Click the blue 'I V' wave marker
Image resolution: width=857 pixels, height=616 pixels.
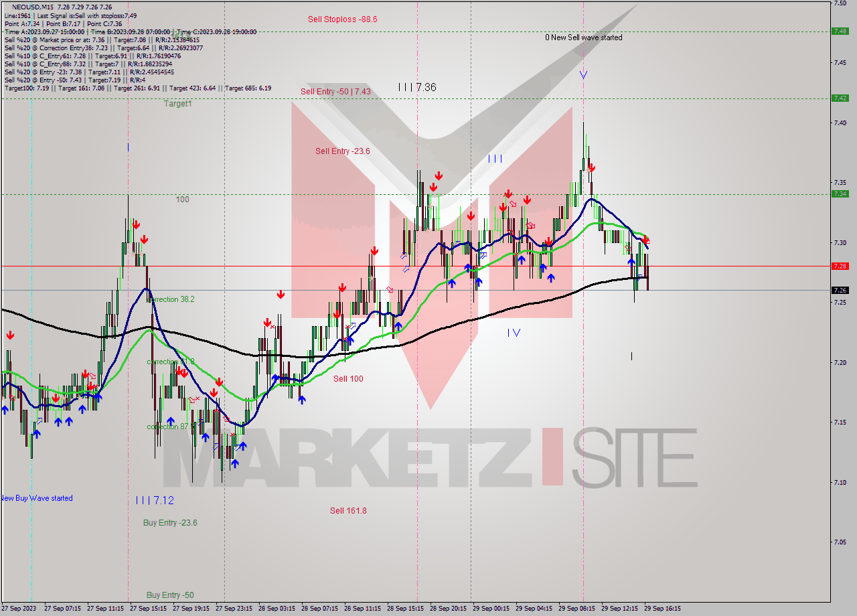(514, 332)
